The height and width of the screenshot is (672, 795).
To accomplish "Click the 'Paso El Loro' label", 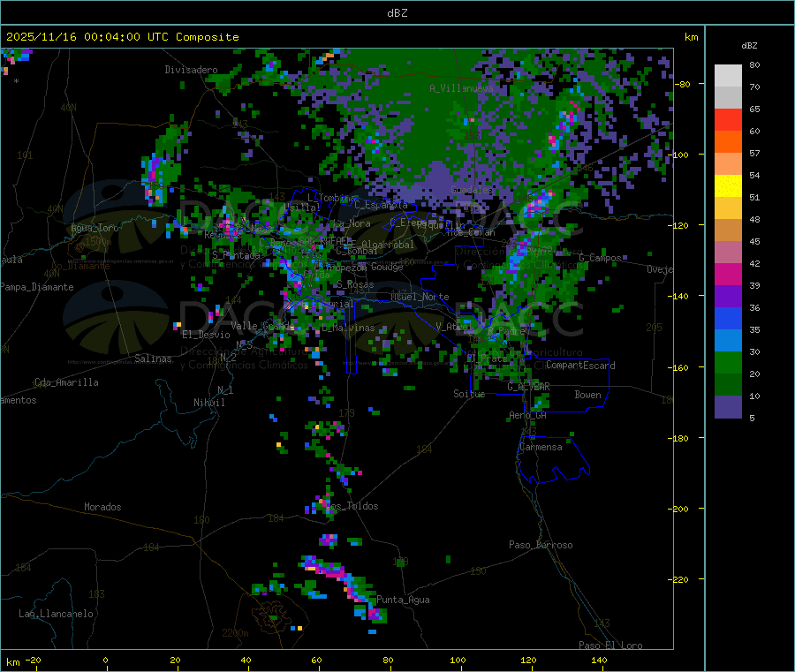I will coord(610,646).
